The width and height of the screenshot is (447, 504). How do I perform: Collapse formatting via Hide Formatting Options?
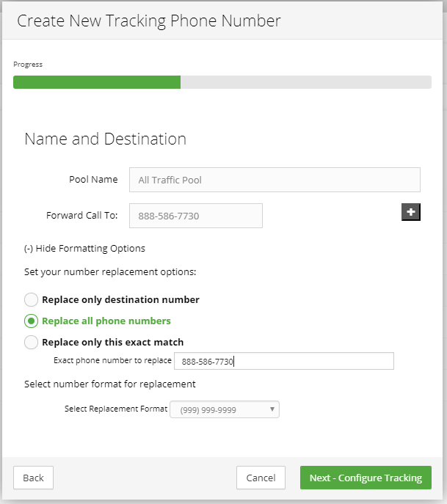(x=84, y=248)
